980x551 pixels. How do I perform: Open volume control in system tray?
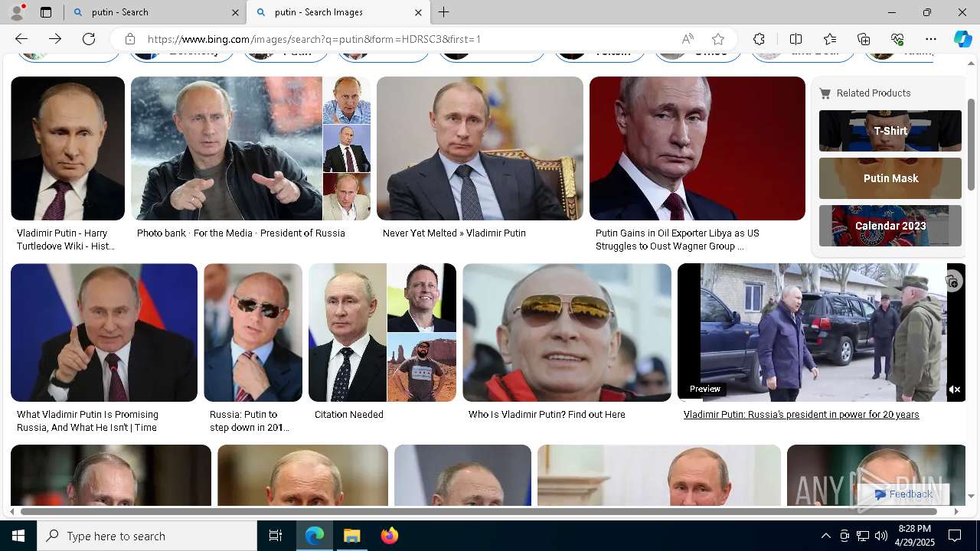(881, 536)
